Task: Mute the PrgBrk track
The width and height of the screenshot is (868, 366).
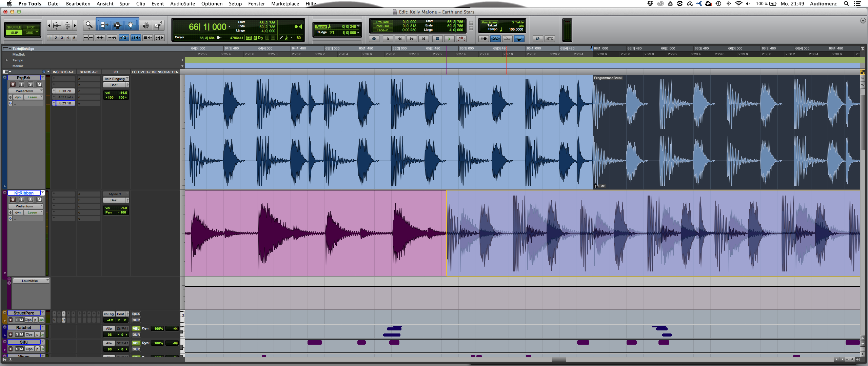Action: click(39, 84)
